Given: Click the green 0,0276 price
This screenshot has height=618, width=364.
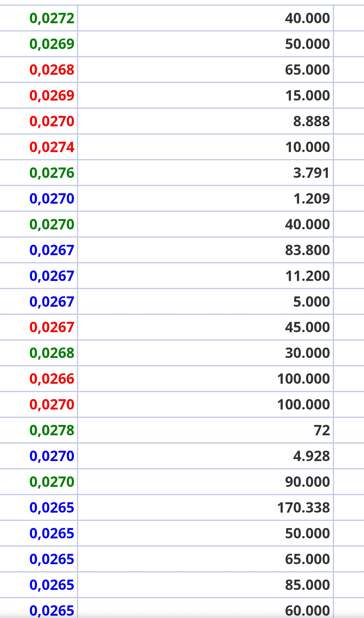Looking at the screenshot, I should coord(52,173).
